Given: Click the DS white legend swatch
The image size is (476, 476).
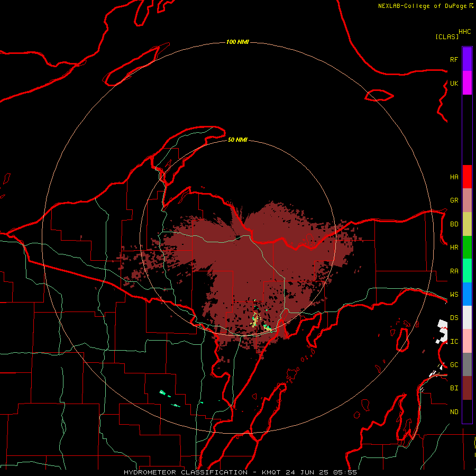Looking at the screenshot, I should pyautogui.click(x=467, y=317).
